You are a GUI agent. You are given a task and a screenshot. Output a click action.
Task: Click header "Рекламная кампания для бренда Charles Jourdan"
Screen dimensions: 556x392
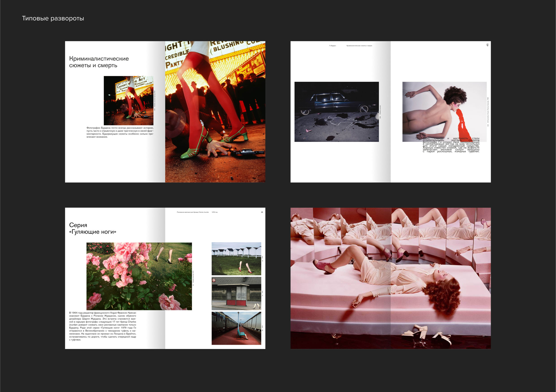(193, 212)
